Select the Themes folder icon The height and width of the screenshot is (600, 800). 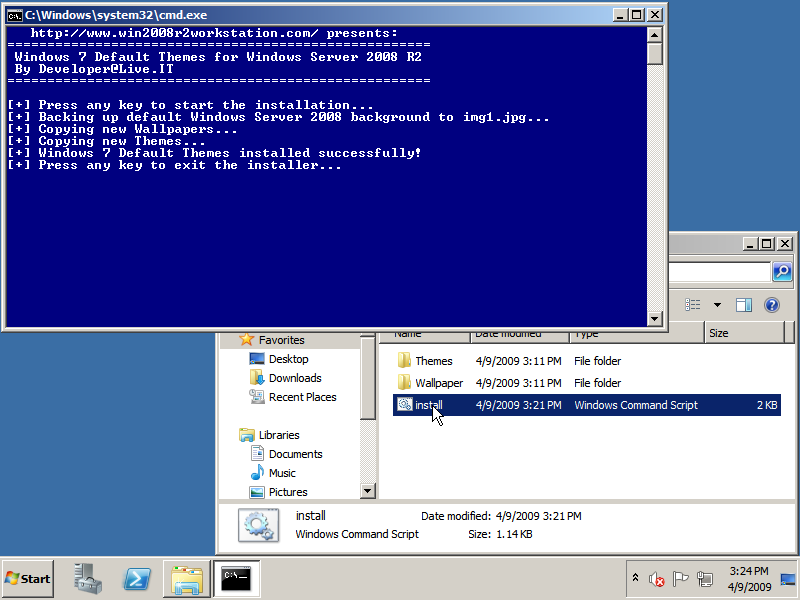coord(404,360)
